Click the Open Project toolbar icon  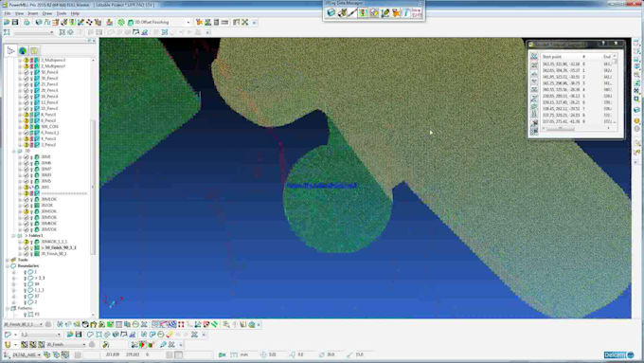7,22
